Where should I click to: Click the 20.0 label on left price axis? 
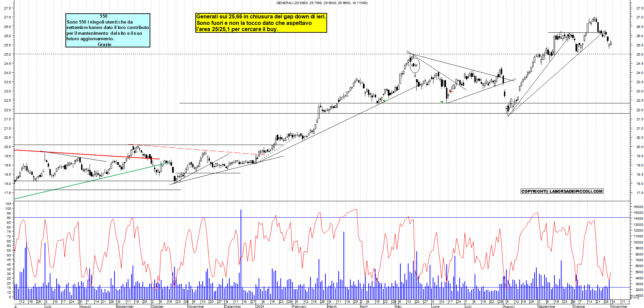point(7,147)
